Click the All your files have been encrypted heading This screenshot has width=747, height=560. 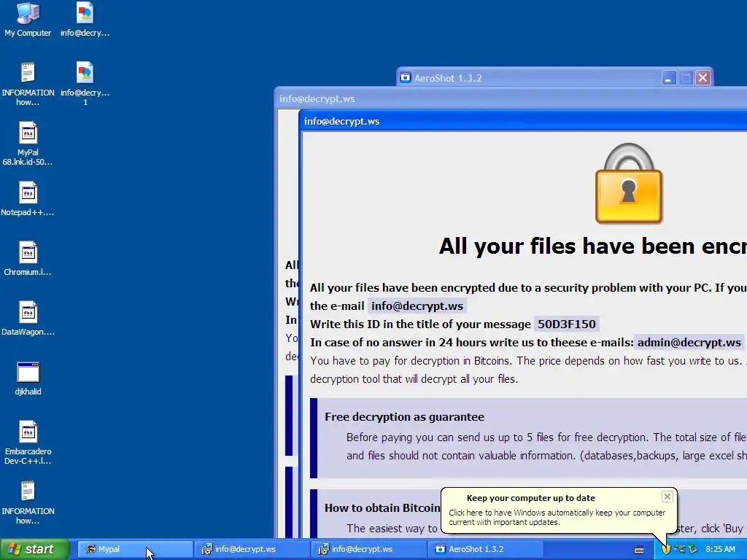tap(592, 246)
